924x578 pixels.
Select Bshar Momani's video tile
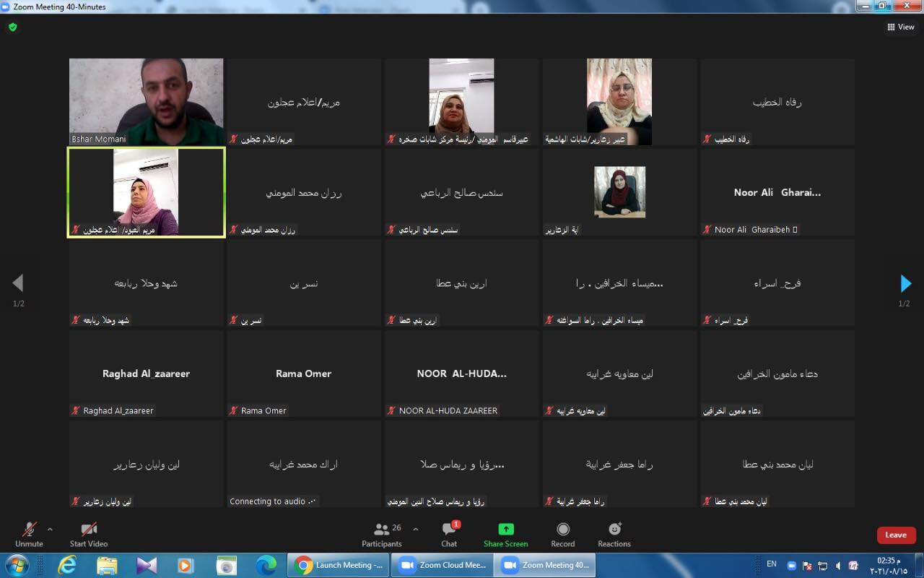pyautogui.click(x=146, y=102)
